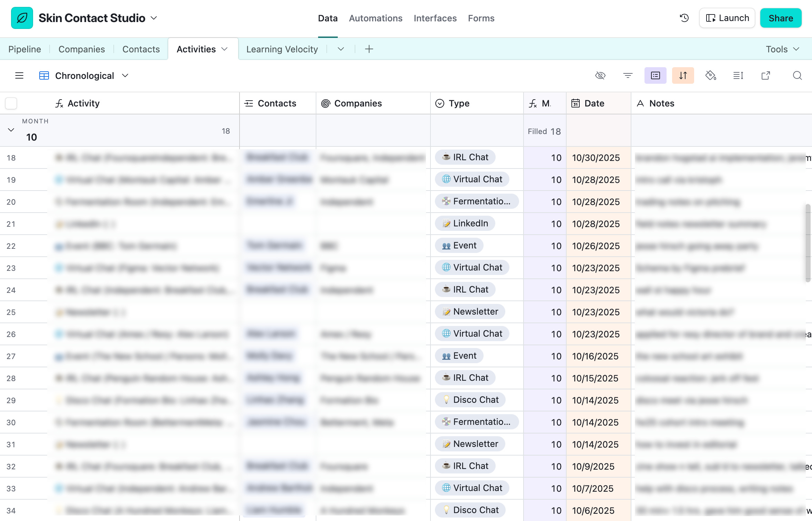
Task: Open the filter records icon
Action: point(628,75)
